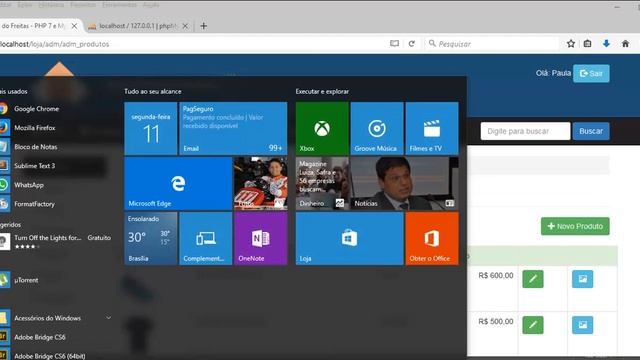
Task: Click edit pencil for R$ 600,00 product
Action: 533,279
